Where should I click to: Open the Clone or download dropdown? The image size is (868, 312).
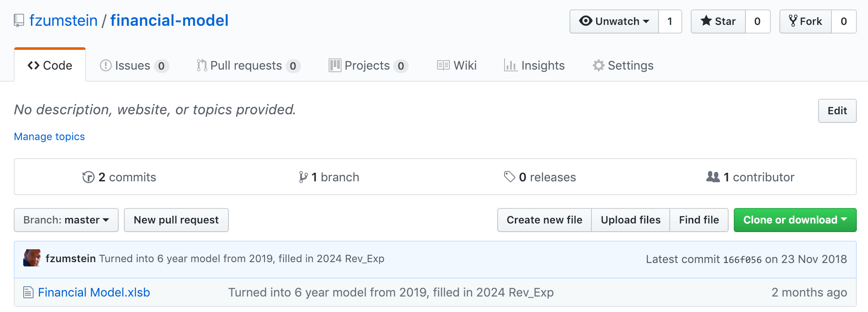coord(795,220)
